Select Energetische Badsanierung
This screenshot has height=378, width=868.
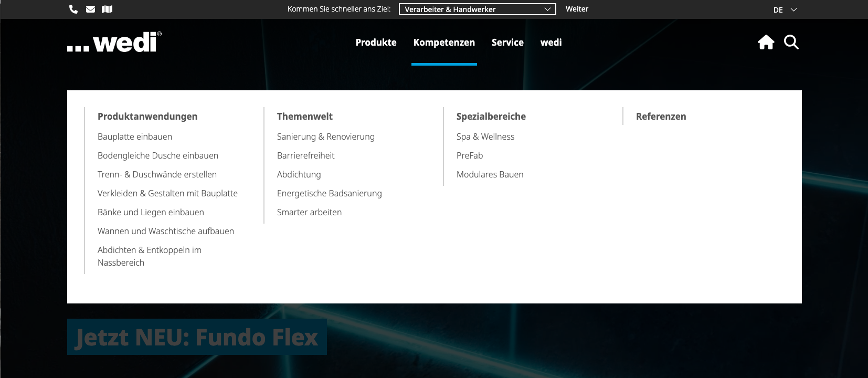click(x=330, y=193)
